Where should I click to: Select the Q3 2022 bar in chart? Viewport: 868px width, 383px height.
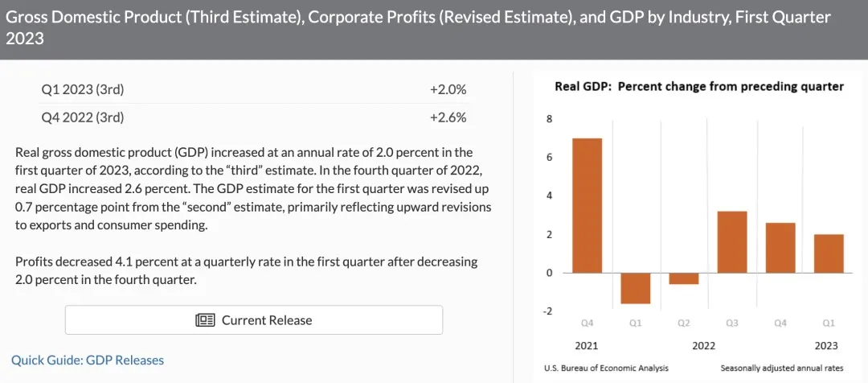click(731, 241)
